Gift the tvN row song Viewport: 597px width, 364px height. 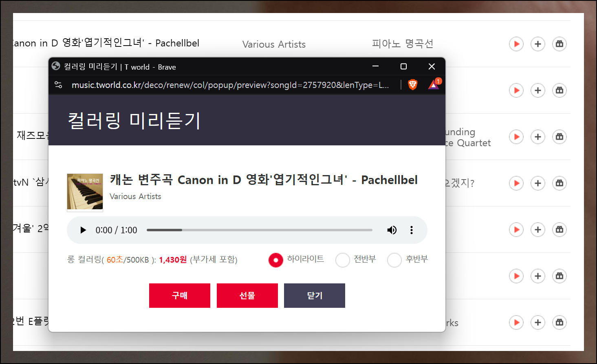pos(560,183)
